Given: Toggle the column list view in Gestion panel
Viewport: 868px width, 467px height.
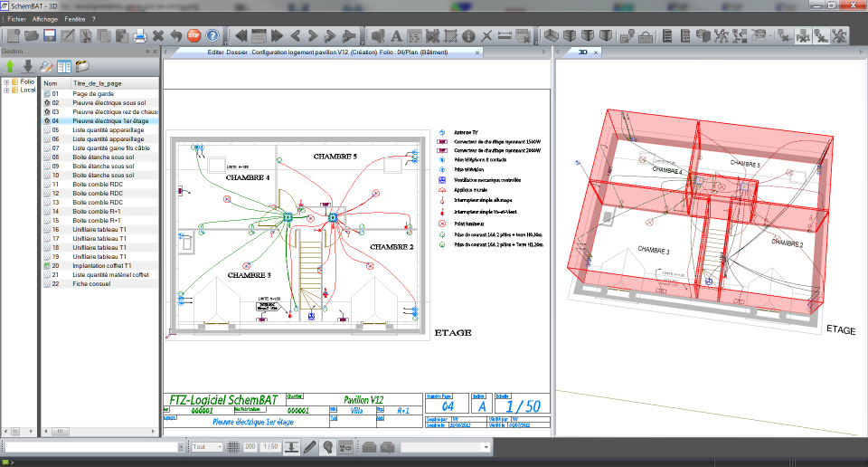Looking at the screenshot, I should [x=64, y=66].
